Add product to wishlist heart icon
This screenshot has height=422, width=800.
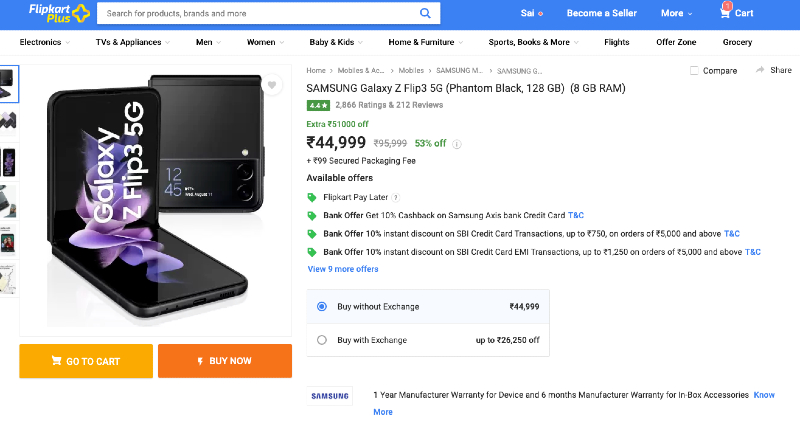pos(272,86)
